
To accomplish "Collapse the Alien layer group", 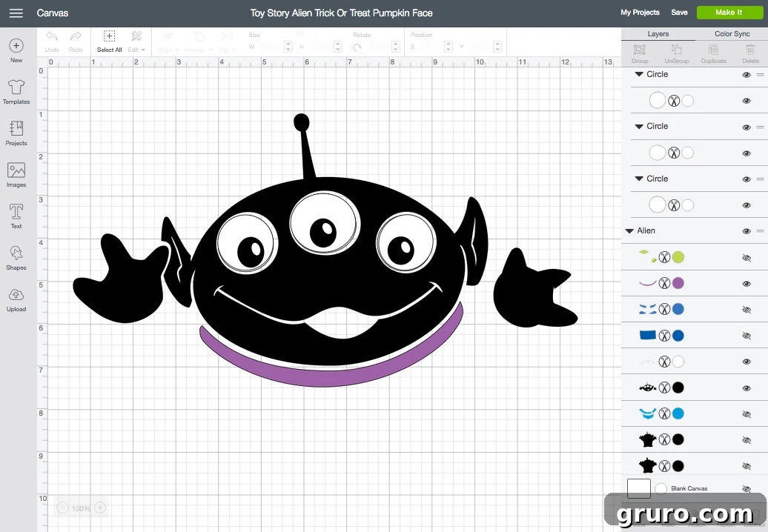I will 629,231.
